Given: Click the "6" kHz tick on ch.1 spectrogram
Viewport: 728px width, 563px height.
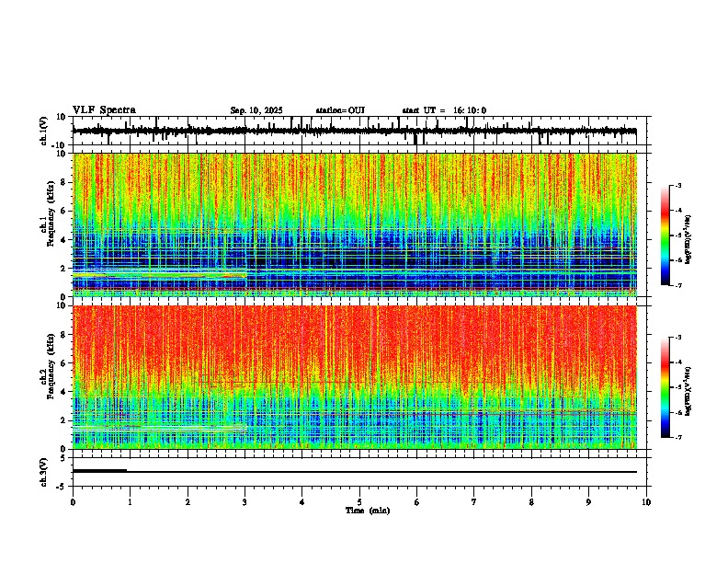Looking at the screenshot, I should coord(63,211).
